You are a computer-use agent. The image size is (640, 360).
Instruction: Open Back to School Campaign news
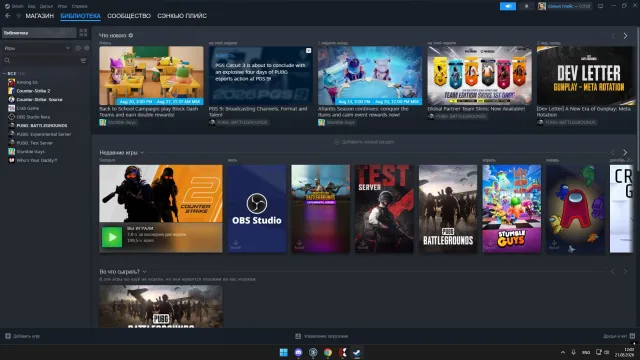(x=151, y=76)
